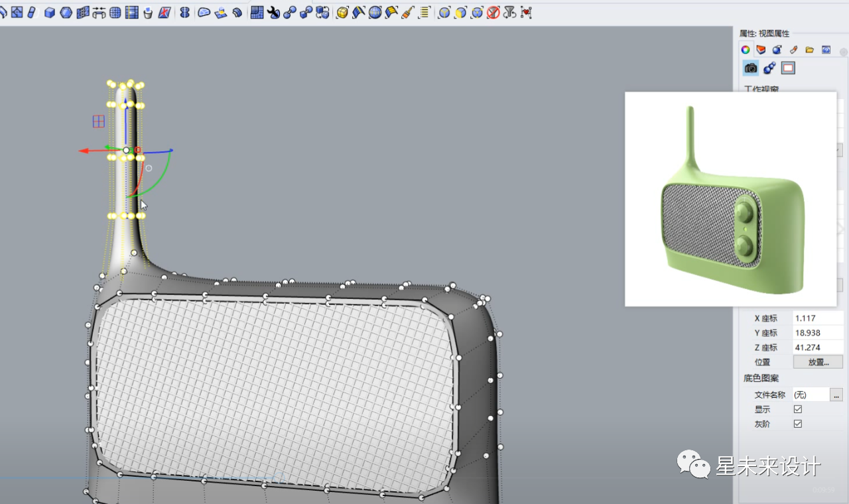
Task: Click the Y 座标 value field
Action: [x=818, y=333]
